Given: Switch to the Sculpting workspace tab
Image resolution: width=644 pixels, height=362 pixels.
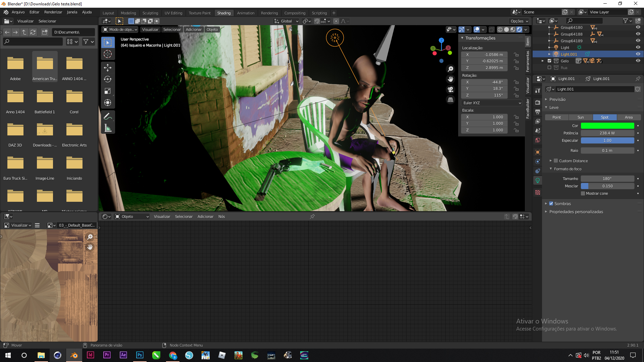Looking at the screenshot, I should 150,13.
